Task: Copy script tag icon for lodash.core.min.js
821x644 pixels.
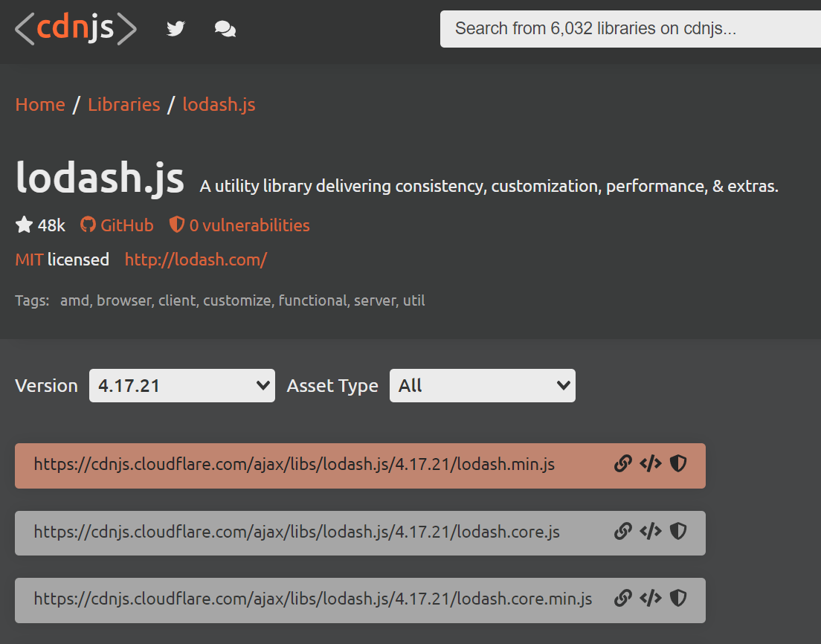Action: [651, 598]
